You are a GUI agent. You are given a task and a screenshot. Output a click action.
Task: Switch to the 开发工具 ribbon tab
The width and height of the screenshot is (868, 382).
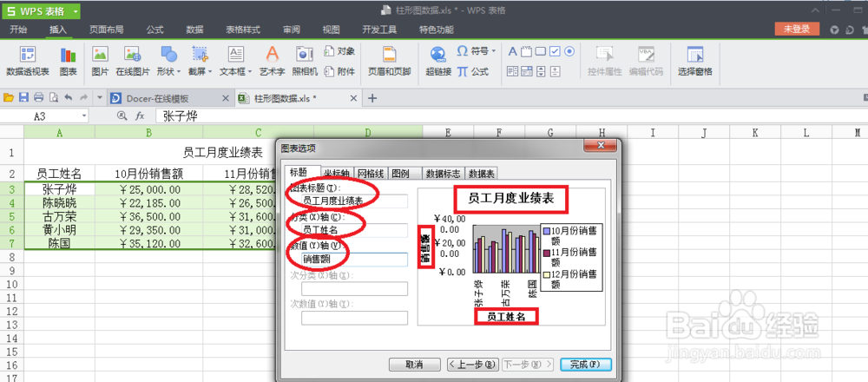[379, 30]
